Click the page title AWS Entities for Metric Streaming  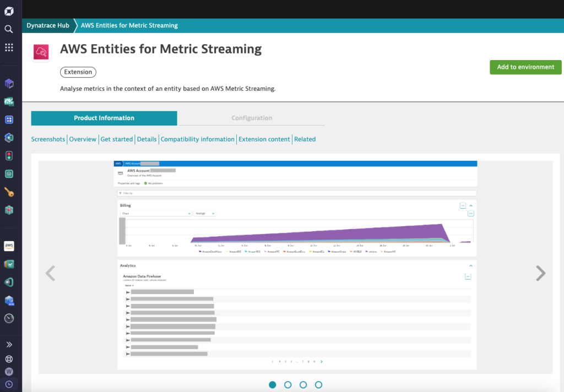point(161,49)
